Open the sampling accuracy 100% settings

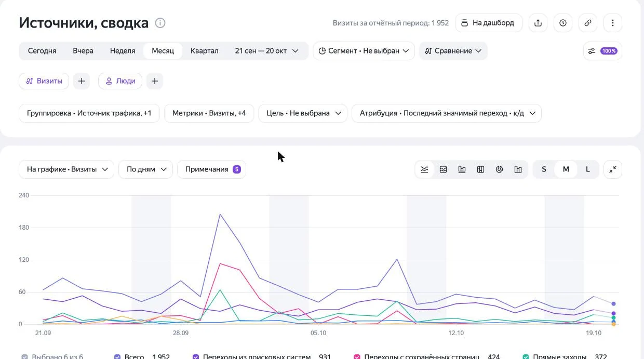click(602, 51)
